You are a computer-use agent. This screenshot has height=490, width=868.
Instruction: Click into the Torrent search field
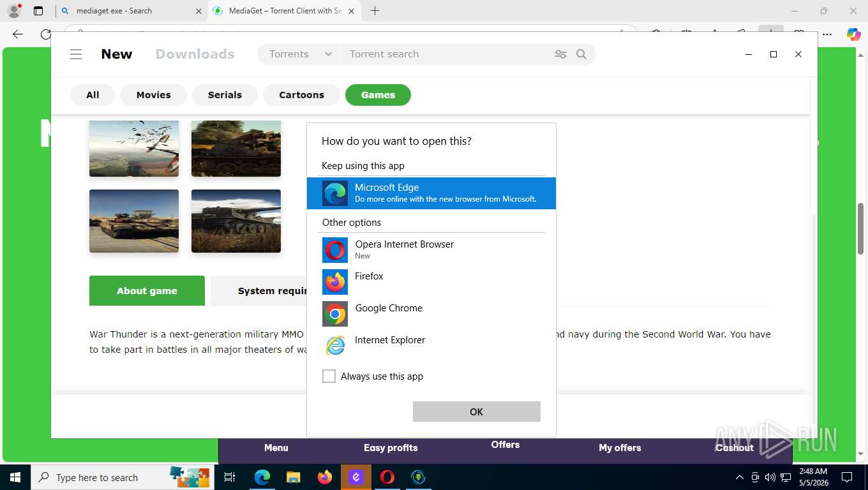447,54
